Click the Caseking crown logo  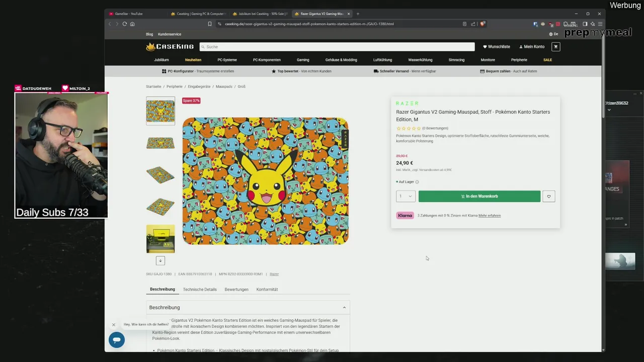(170, 47)
